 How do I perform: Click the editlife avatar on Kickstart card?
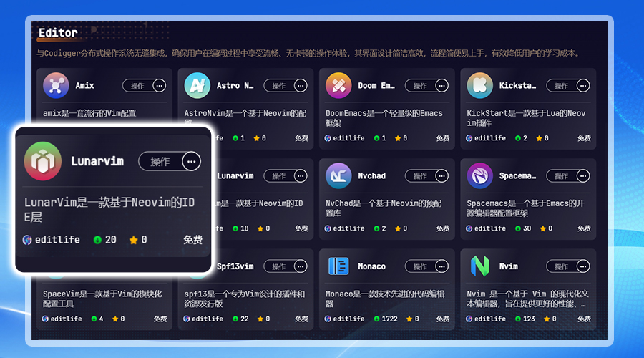pos(469,138)
